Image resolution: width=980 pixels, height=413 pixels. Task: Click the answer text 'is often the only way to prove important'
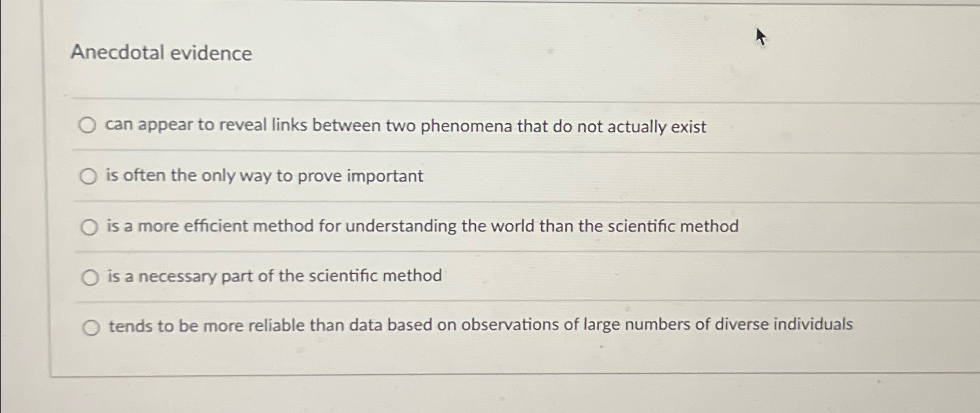click(265, 176)
